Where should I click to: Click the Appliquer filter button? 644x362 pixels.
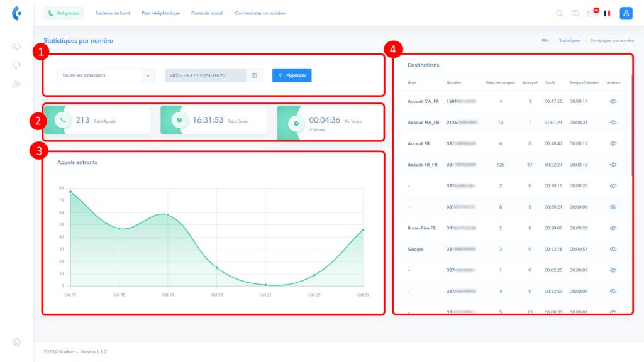292,75
